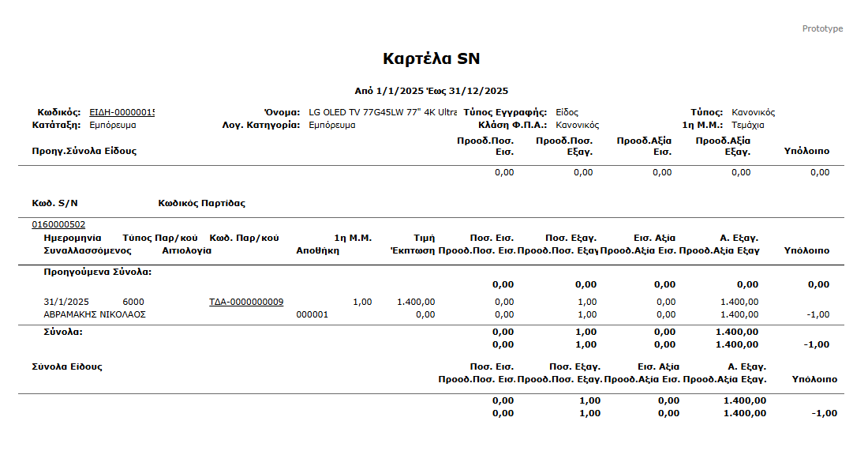Select the product name LG OLED TV 77G45LW
The height and width of the screenshot is (451, 868).
click(x=383, y=112)
